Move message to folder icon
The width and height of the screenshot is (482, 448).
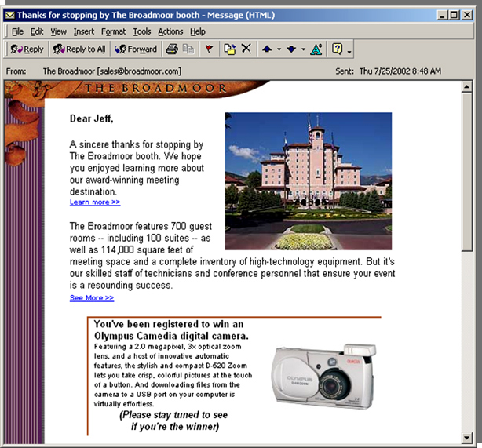(230, 49)
